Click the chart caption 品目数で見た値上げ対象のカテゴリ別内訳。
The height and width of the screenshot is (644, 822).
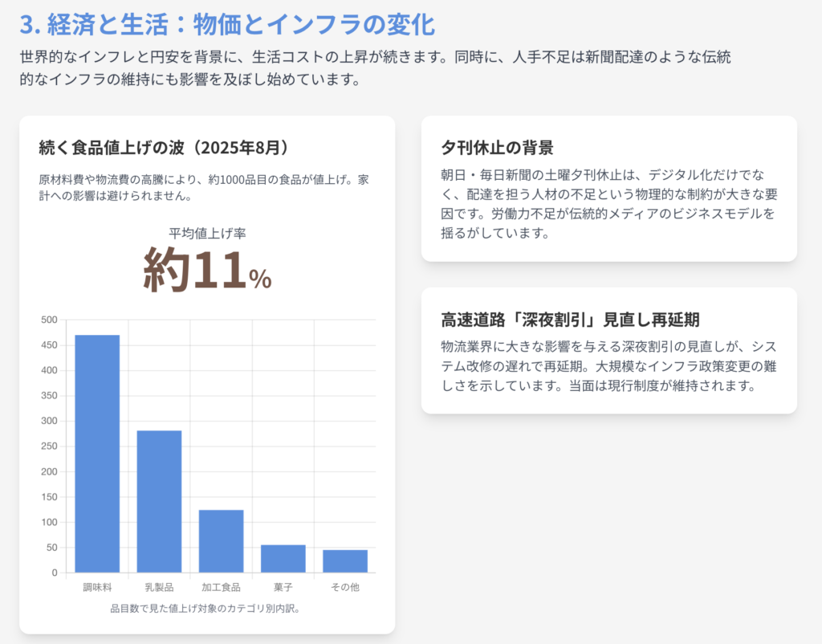pyautogui.click(x=205, y=609)
